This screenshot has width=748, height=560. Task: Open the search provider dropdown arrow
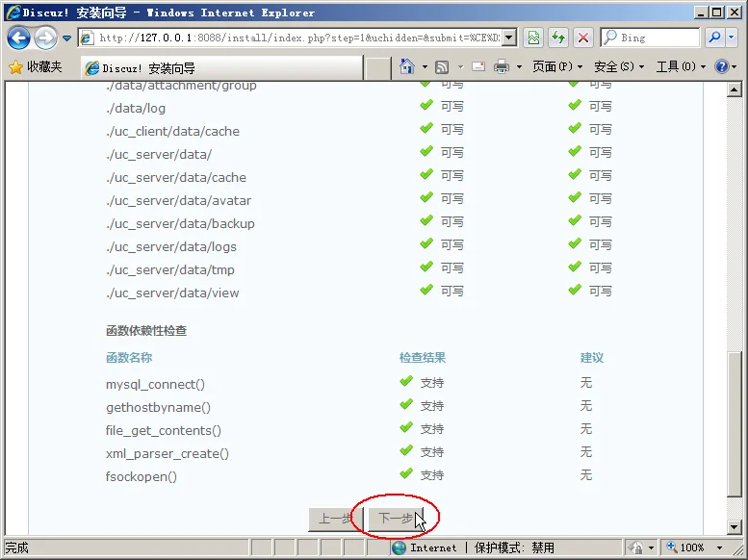tap(732, 38)
